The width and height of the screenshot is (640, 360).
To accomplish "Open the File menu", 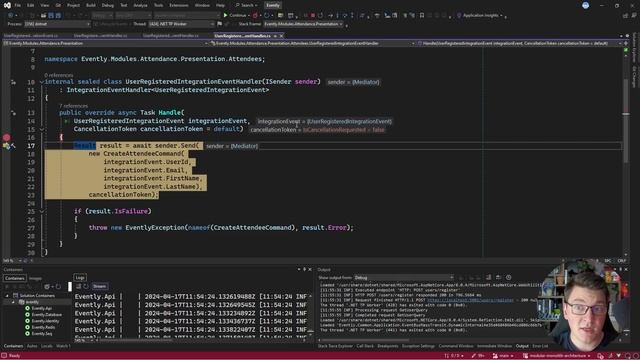I will click(18, 5).
